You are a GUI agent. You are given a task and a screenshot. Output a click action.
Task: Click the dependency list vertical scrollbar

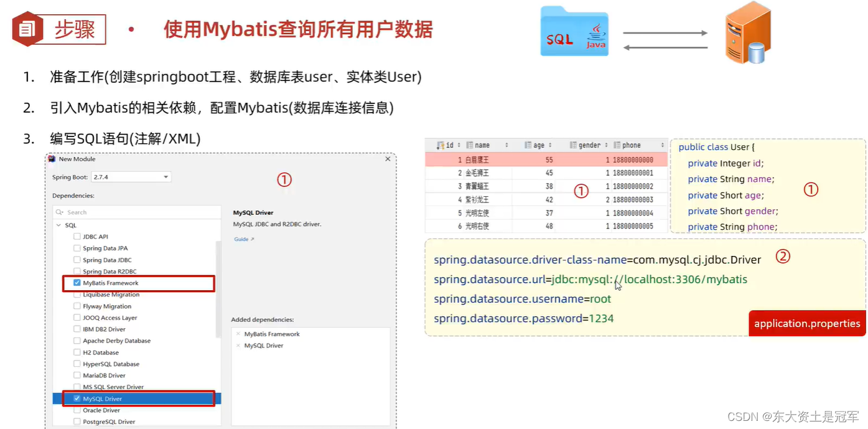pyautogui.click(x=218, y=290)
